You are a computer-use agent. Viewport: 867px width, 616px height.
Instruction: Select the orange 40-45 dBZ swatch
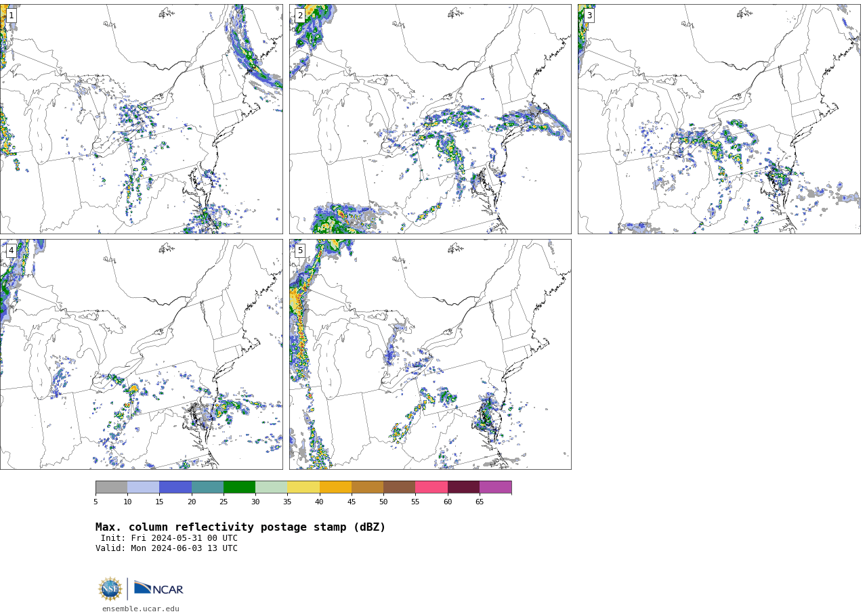pyautogui.click(x=335, y=487)
